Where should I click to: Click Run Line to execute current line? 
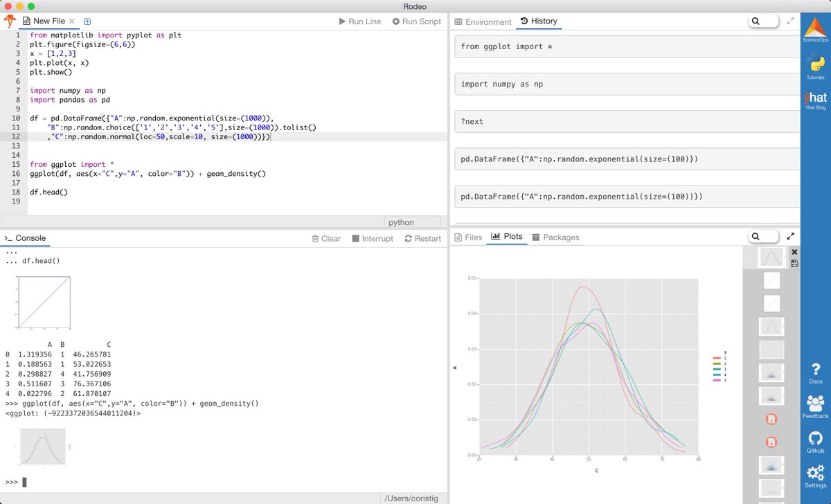click(x=359, y=21)
